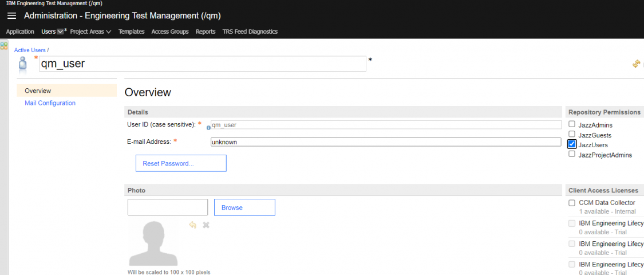Open the Templates menu item
This screenshot has height=275, width=644.
coord(131,32)
